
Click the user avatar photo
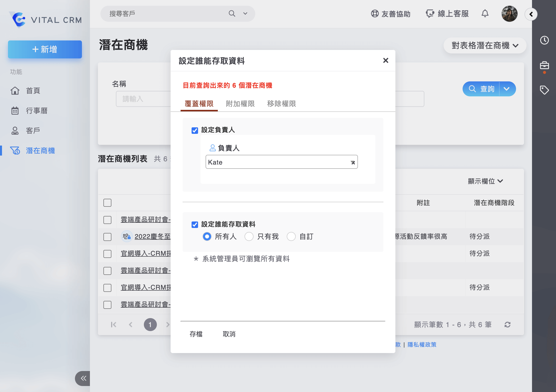click(510, 14)
